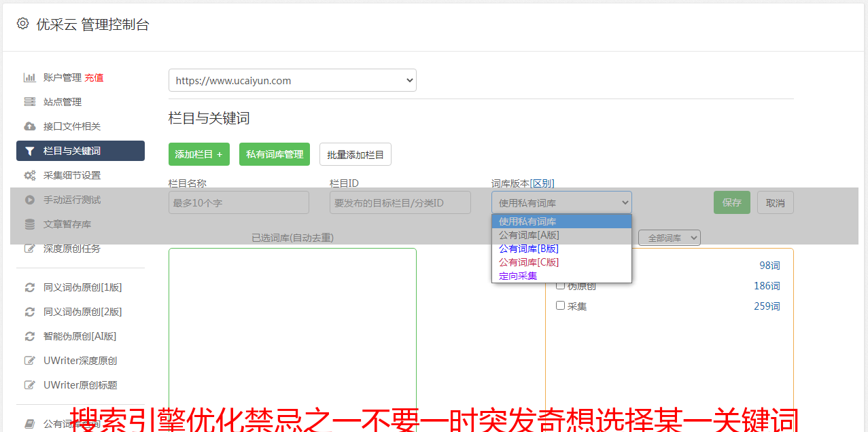Click the edit icon for 深度原创任务
Image resolution: width=868 pixels, height=432 pixels.
click(x=30, y=249)
